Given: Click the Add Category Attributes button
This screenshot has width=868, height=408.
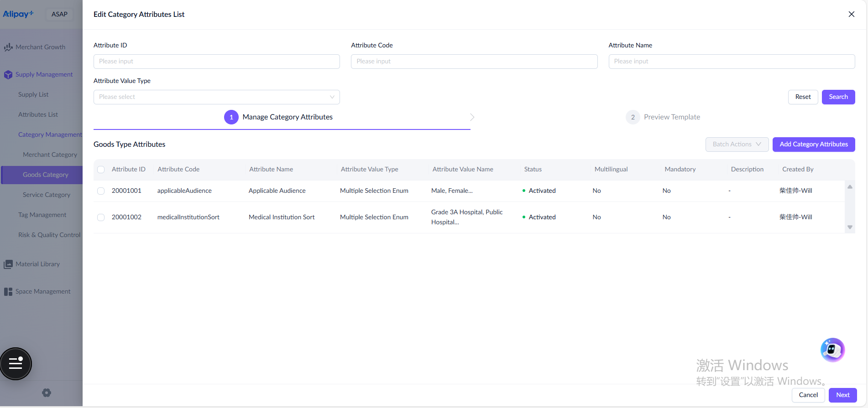Looking at the screenshot, I should point(813,145).
